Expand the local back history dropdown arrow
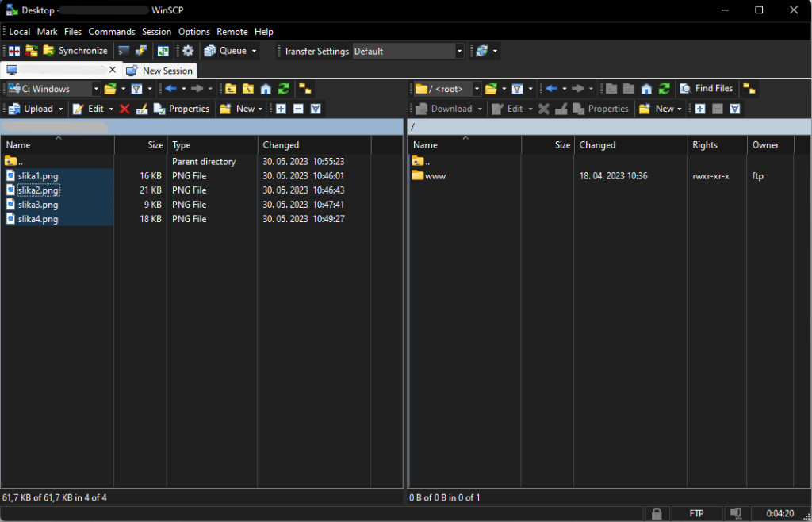 184,89
